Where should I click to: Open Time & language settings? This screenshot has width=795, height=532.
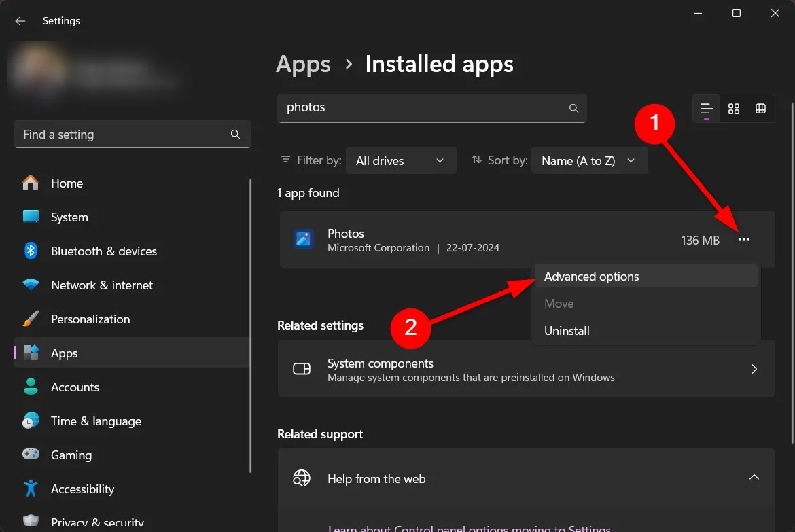point(132,421)
